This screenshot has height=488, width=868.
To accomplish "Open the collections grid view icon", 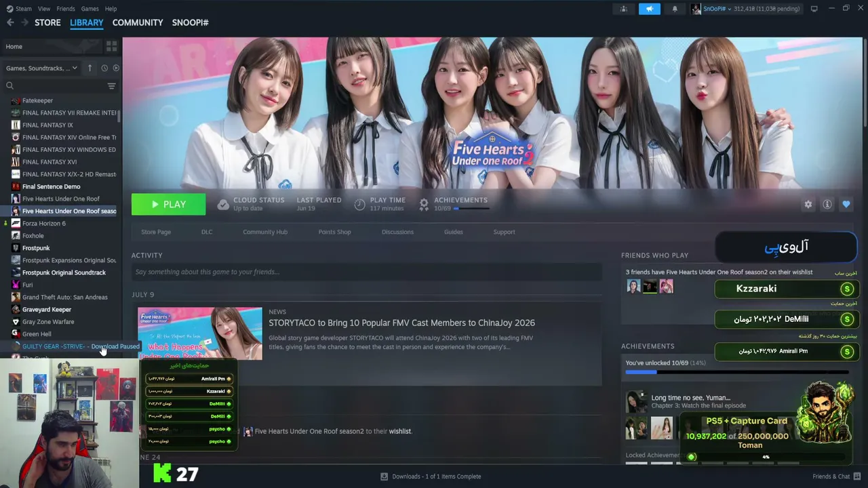I will [111, 46].
